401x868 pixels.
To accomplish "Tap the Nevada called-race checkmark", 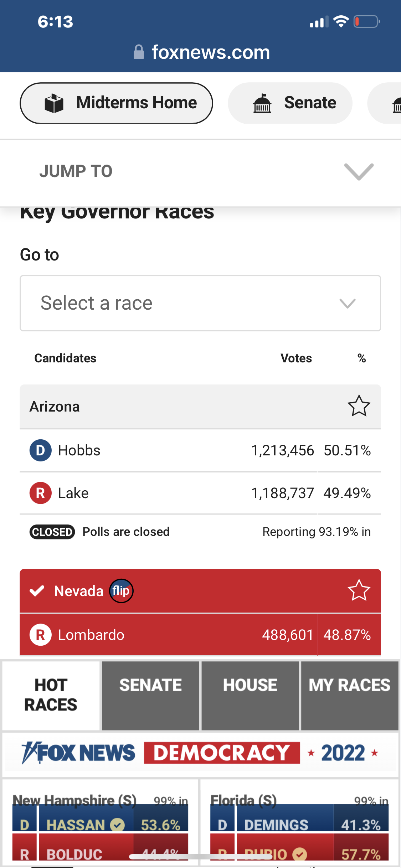I will [x=37, y=591].
